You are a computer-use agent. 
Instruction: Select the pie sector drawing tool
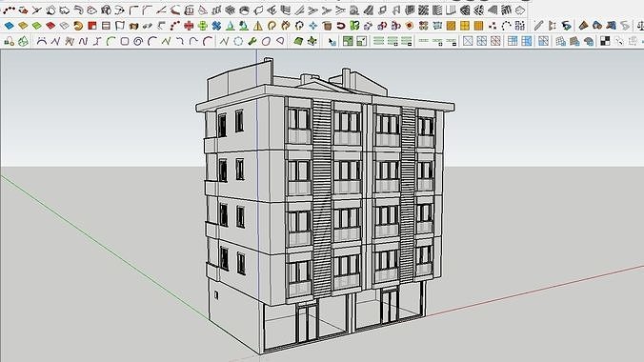pos(280,41)
